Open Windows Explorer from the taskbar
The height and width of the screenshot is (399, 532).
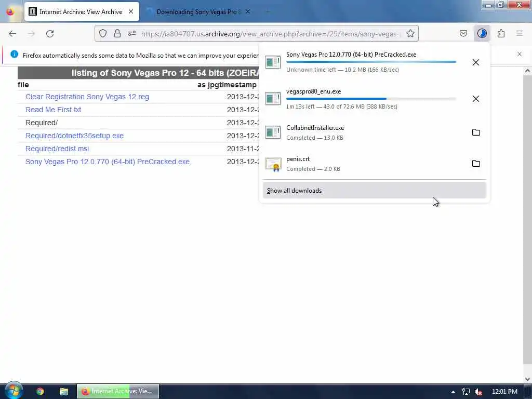64,391
